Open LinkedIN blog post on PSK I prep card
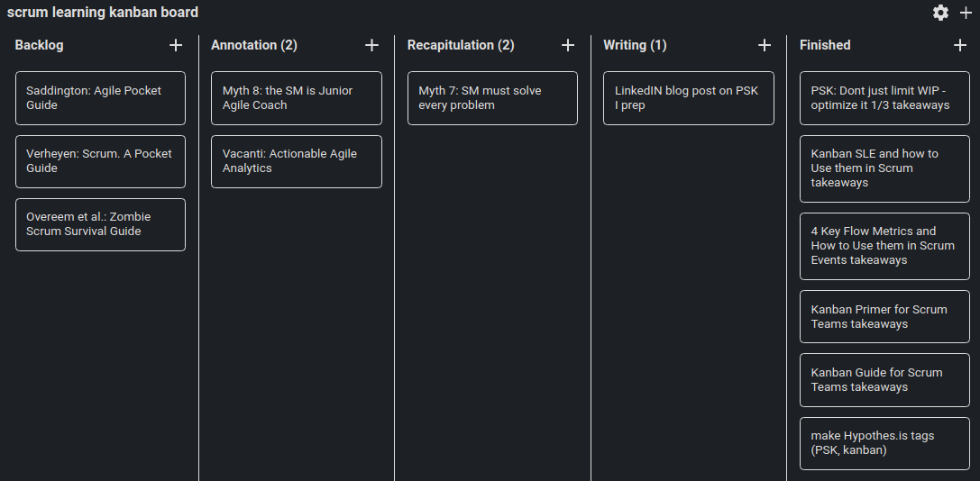Screen dimensions: 980x481 pyautogui.click(x=688, y=98)
